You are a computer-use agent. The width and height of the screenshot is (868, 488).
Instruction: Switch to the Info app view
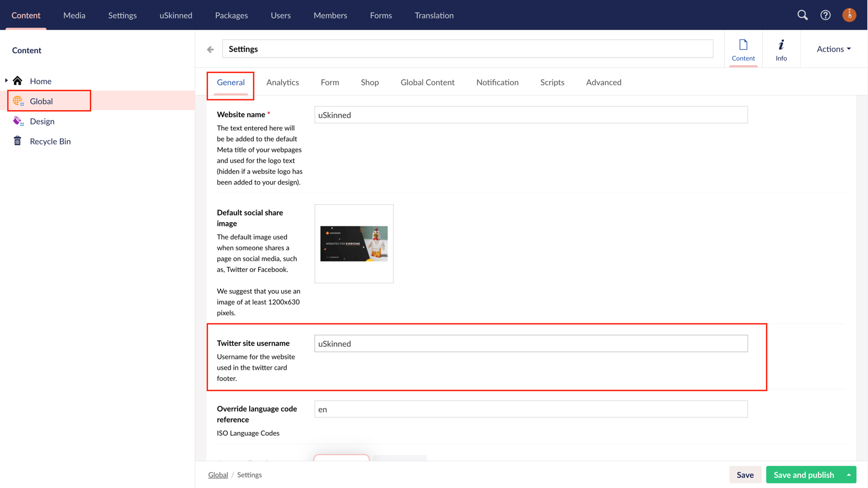tap(781, 49)
